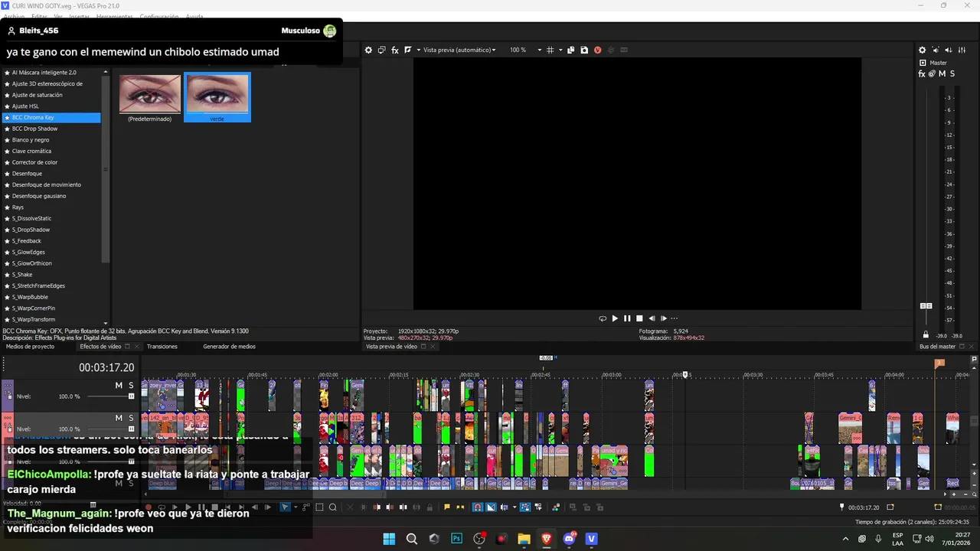The image size is (980, 551).
Task: Toggle split screen view icon in preview
Action: [407, 50]
